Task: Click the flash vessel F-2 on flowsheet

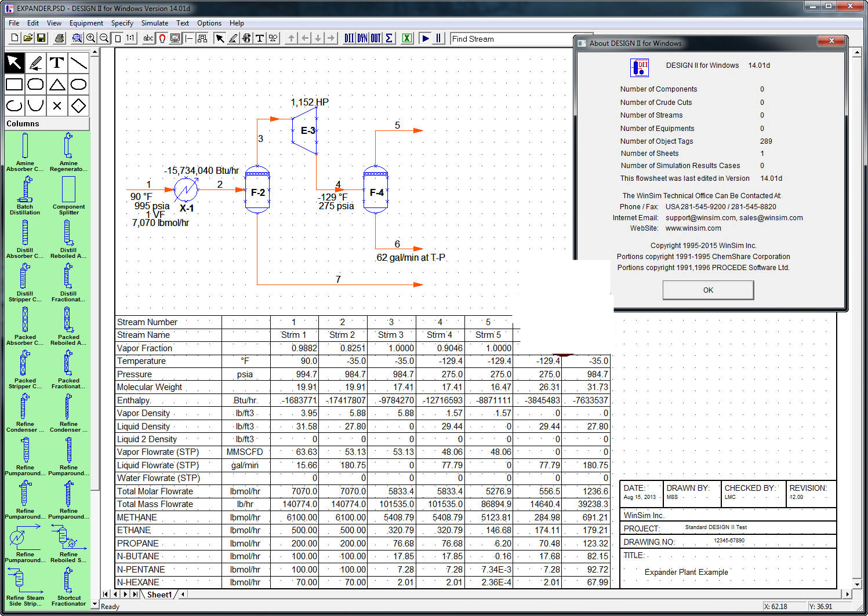Action: pos(257,190)
